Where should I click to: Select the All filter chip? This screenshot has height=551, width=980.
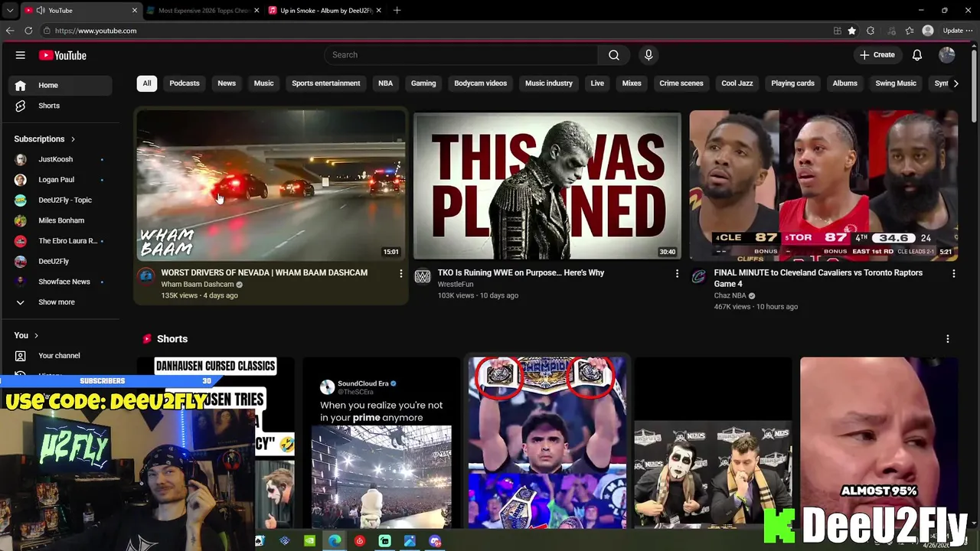[147, 83]
